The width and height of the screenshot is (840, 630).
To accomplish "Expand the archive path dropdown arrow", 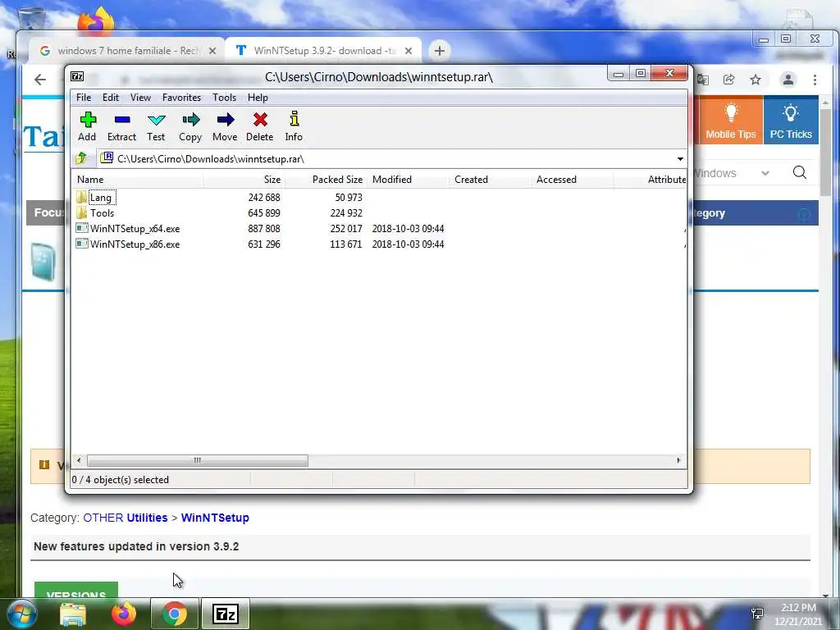I will [x=680, y=158].
